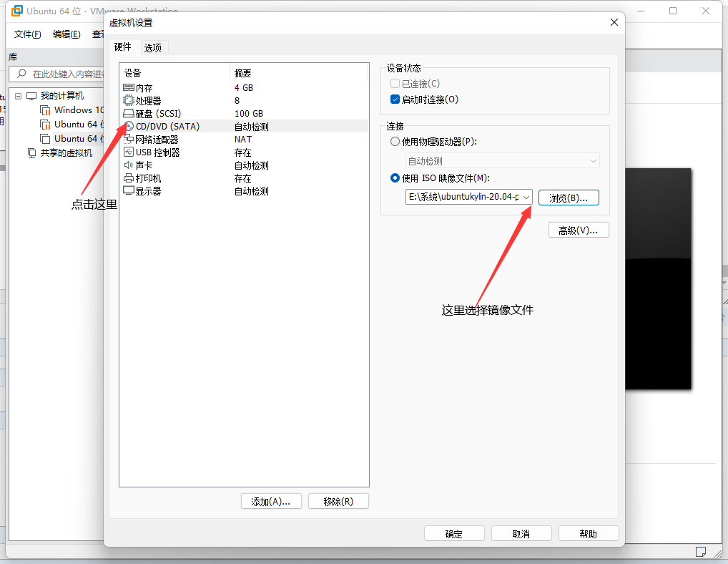
Task: Select the 显示器 device row
Action: click(245, 190)
